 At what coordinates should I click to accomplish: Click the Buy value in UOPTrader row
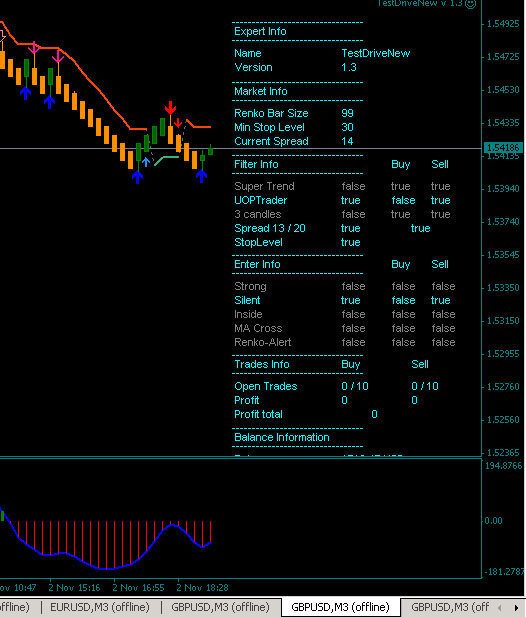pos(403,200)
